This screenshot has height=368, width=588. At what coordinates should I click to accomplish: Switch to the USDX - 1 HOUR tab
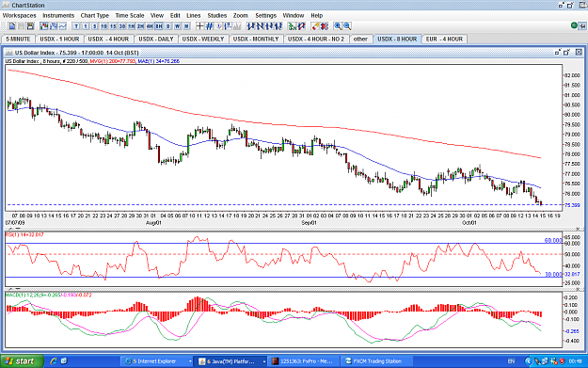coord(59,39)
